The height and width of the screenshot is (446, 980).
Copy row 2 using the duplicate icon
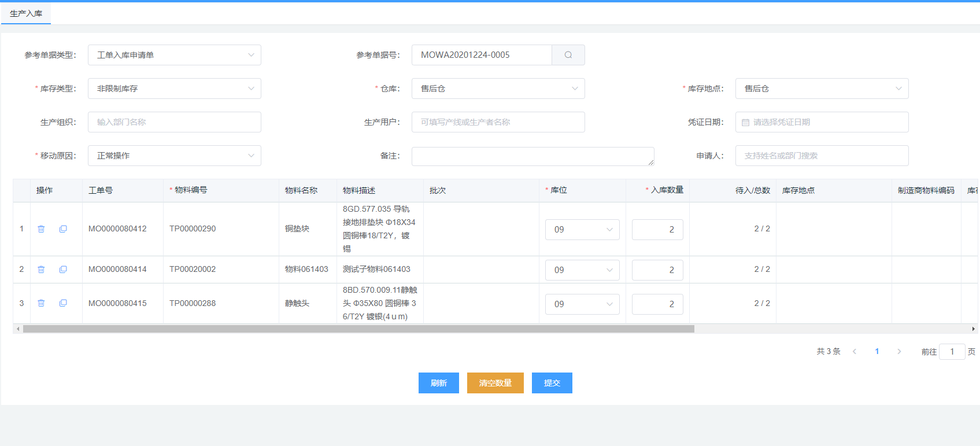tap(63, 270)
